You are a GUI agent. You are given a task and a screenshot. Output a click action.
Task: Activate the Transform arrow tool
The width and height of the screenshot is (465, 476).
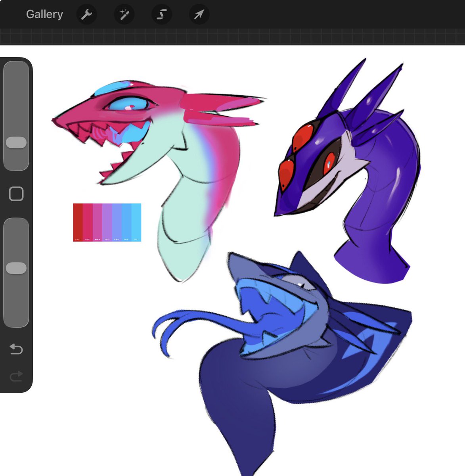click(199, 15)
